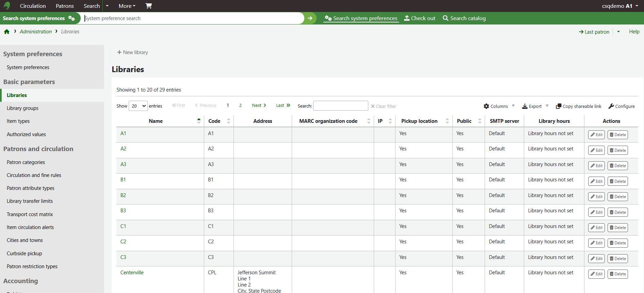The height and width of the screenshot is (293, 644).
Task: Add a New library
Action: pyautogui.click(x=132, y=52)
